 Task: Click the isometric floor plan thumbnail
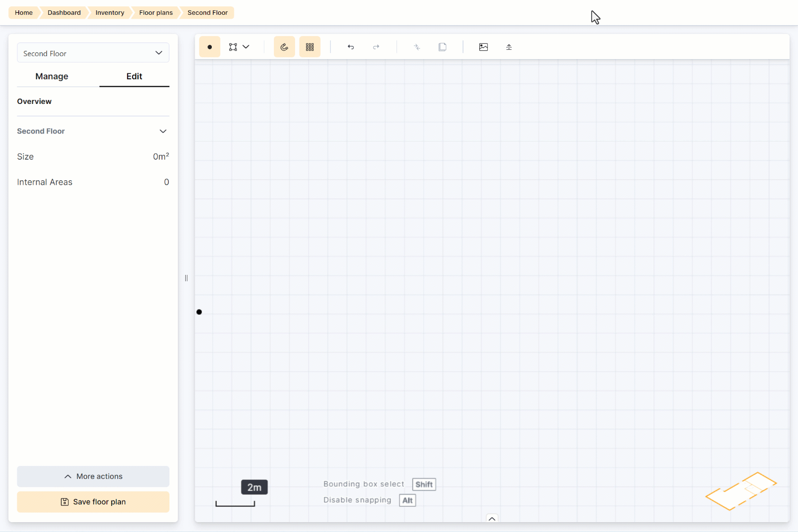click(741, 491)
